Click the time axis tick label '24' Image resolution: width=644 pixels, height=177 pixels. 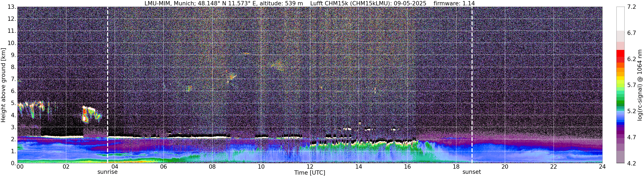point(602,167)
